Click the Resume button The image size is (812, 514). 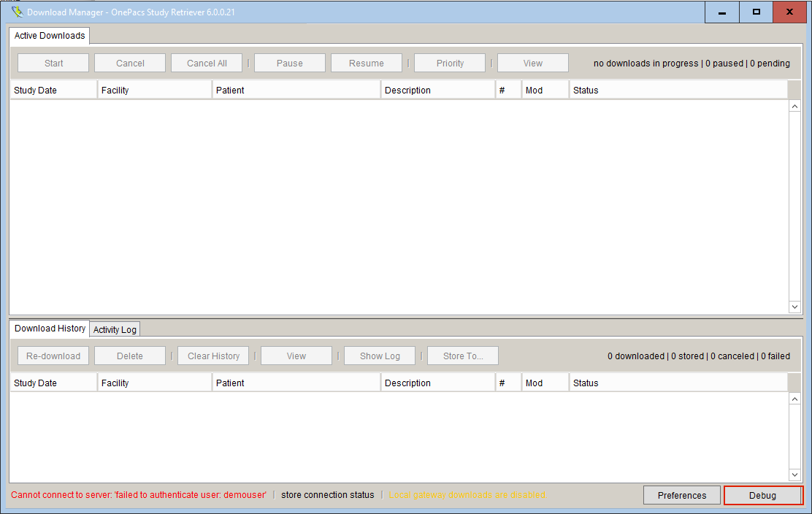coord(366,63)
